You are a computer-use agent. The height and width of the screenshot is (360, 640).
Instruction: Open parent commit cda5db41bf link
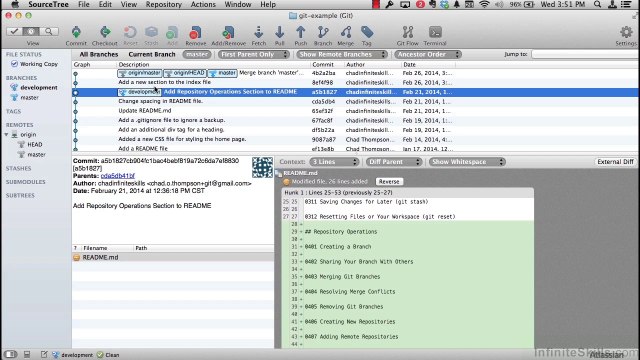pyautogui.click(x=118, y=176)
